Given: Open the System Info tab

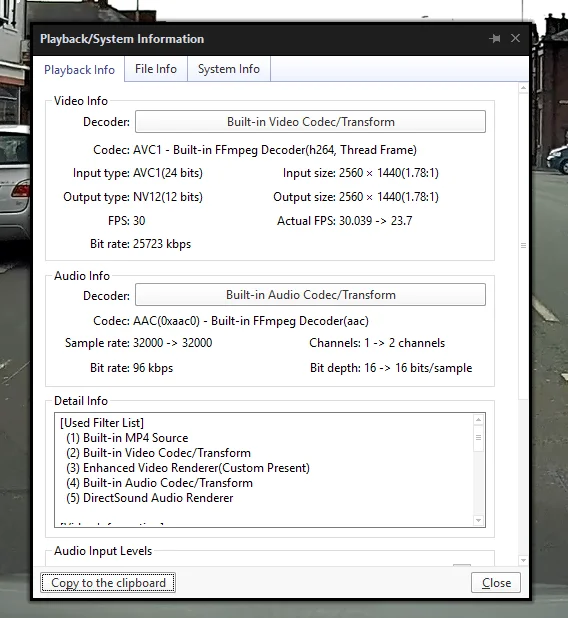Looking at the screenshot, I should click(x=229, y=69).
